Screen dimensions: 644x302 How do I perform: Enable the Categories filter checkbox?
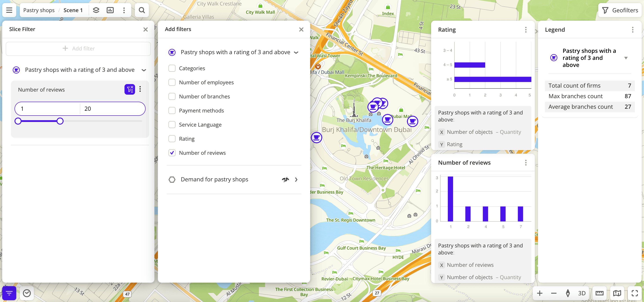172,68
